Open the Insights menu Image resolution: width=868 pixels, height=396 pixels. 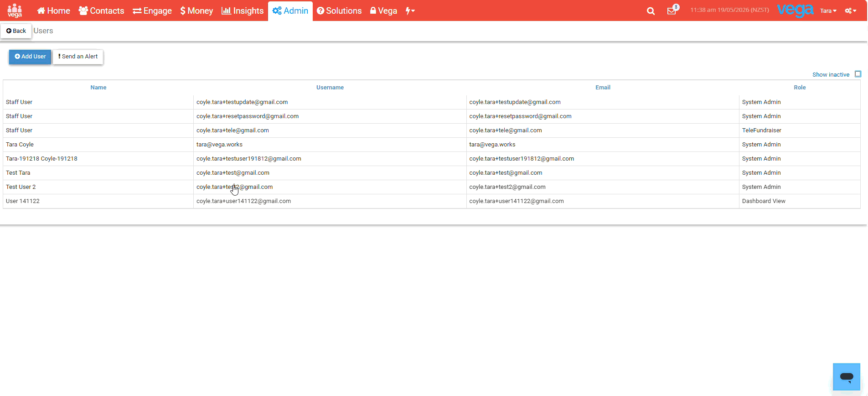(x=243, y=10)
